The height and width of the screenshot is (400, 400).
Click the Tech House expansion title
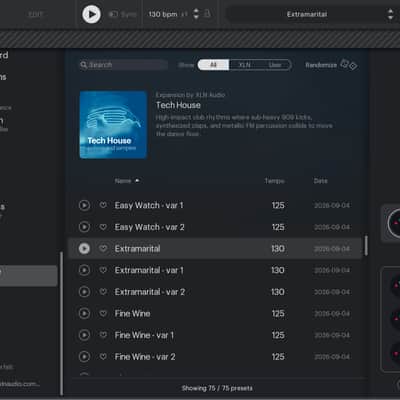178,105
